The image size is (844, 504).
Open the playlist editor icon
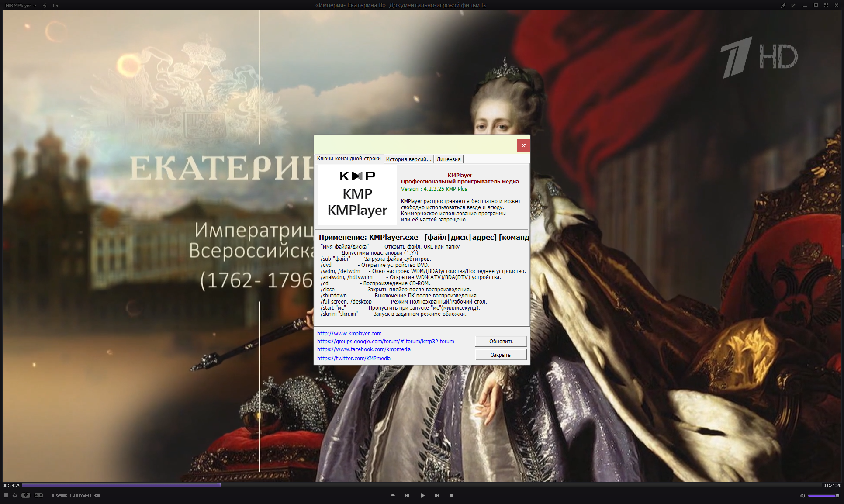[6, 495]
